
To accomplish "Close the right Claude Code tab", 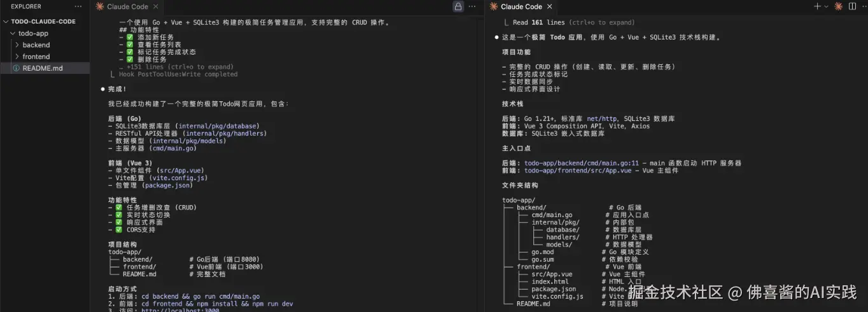I will point(550,6).
